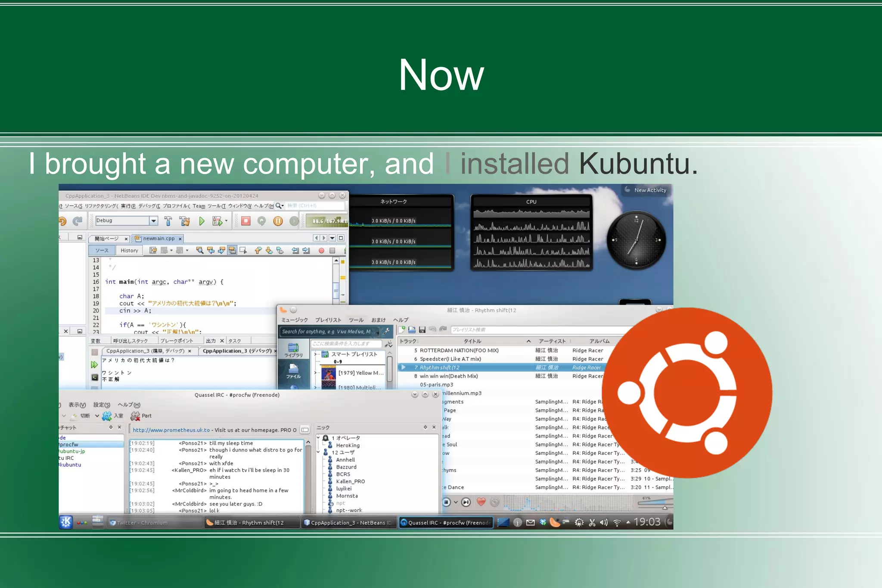The width and height of the screenshot is (882, 588).
Task: Click Amarok add-to-playlist green plus icon
Action: point(402,330)
